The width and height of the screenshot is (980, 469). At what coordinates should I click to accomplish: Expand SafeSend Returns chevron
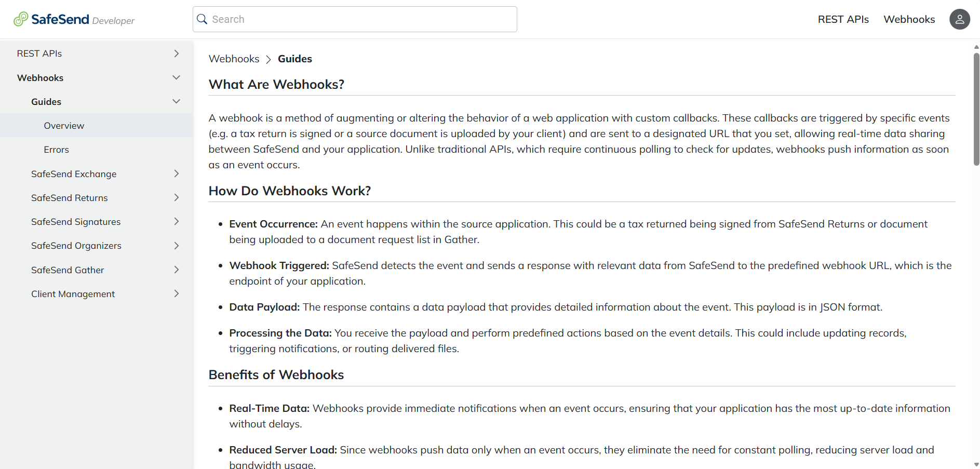tap(177, 197)
